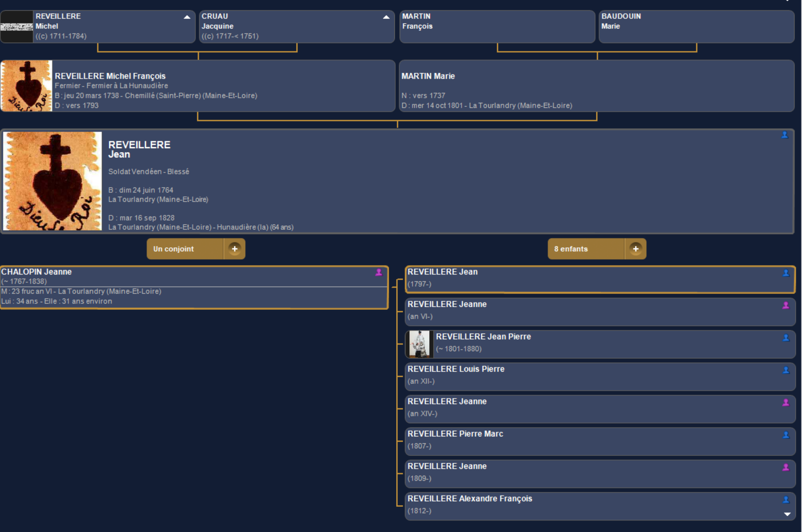Viewport: 802px width, 532px height.
Task: Select grandparent Baudouin Marie card
Action: tap(696, 26)
